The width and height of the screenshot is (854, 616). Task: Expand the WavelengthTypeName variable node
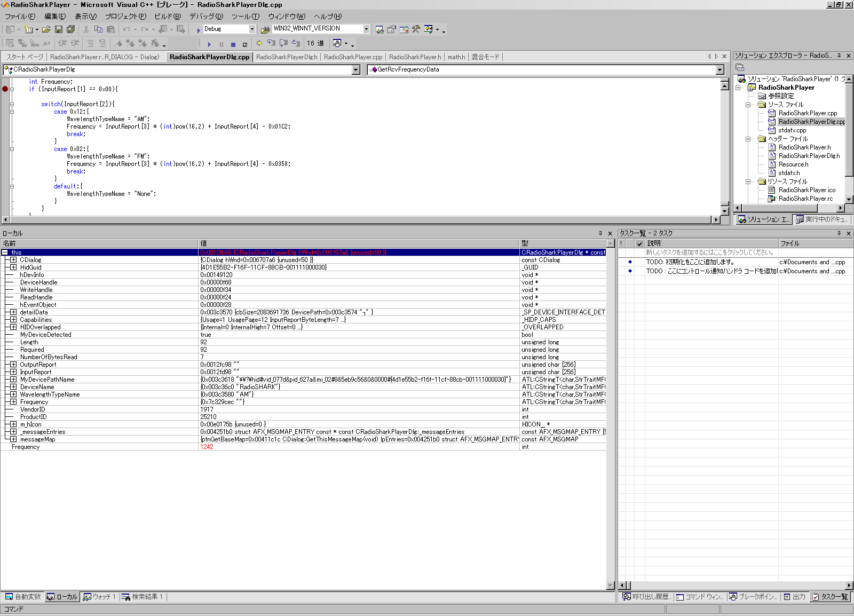tap(13, 394)
